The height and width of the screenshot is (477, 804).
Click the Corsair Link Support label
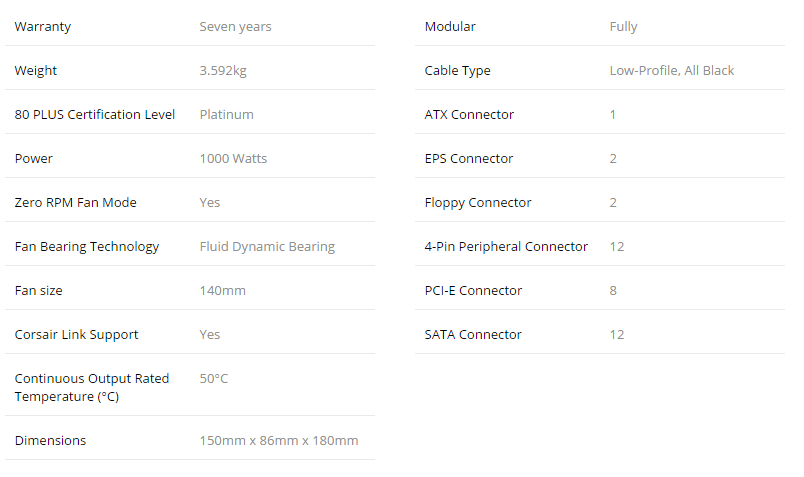pyautogui.click(x=76, y=335)
